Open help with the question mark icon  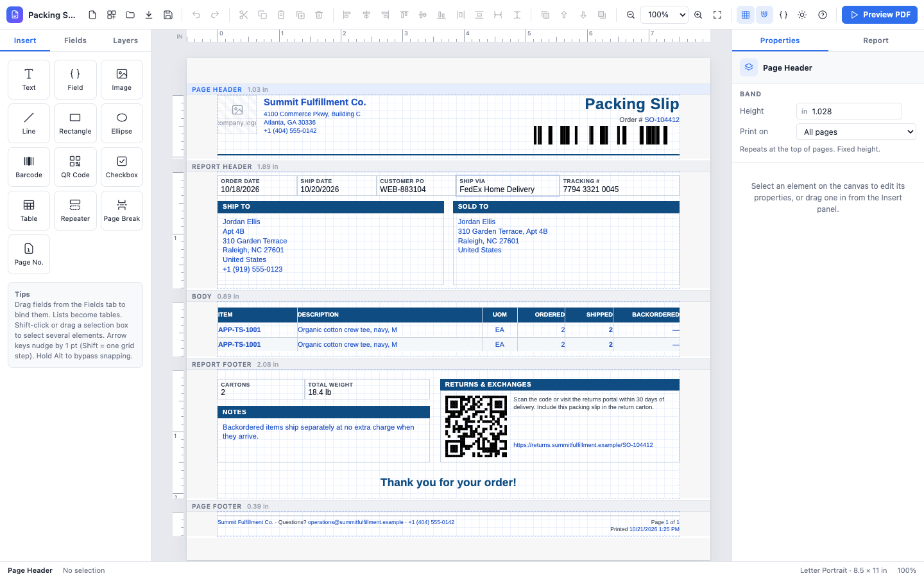point(823,15)
